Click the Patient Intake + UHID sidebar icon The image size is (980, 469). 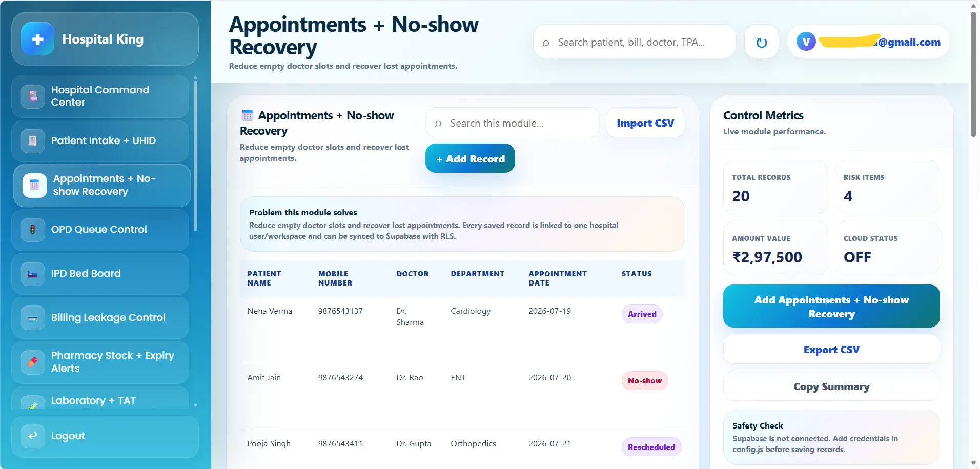point(33,140)
